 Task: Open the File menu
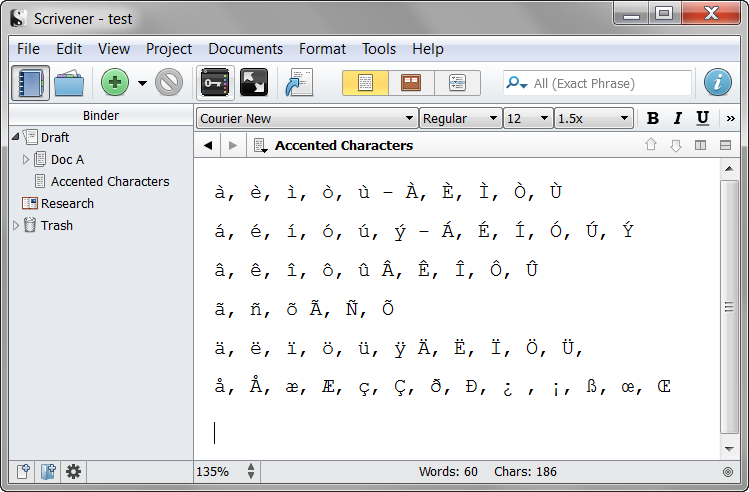coord(28,49)
